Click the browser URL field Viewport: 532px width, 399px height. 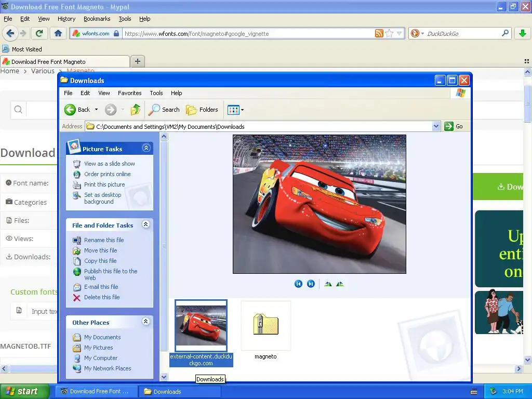coord(248,34)
